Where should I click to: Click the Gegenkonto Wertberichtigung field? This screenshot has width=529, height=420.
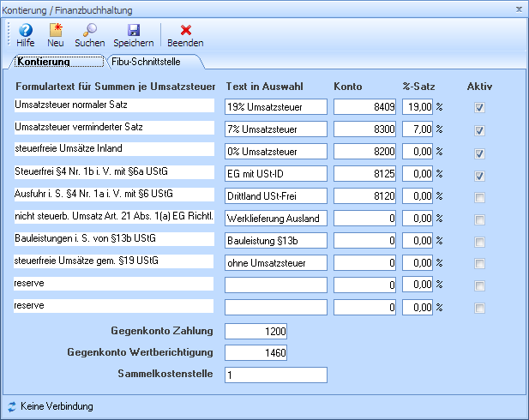256,352
